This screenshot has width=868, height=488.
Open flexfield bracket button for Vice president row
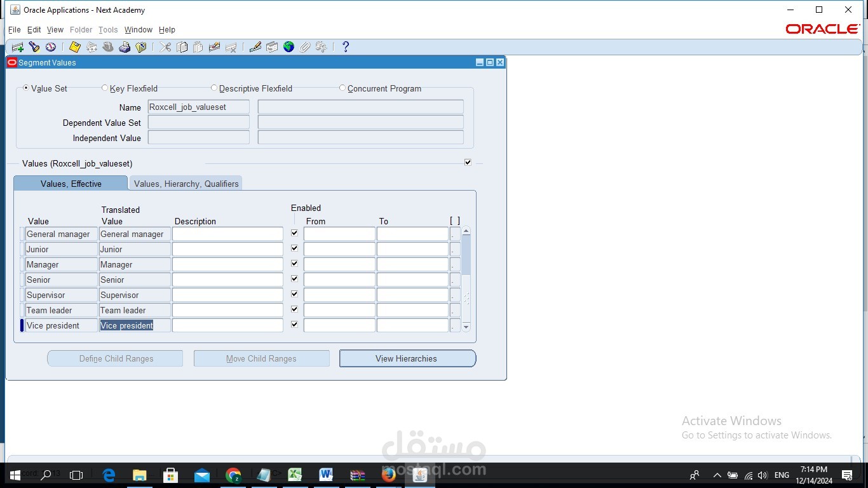tap(455, 325)
